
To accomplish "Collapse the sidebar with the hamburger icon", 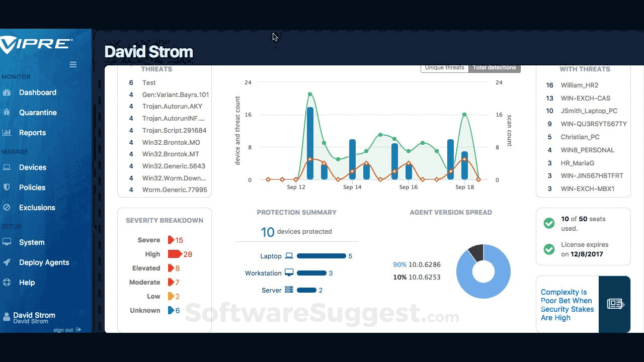I will click(x=73, y=64).
